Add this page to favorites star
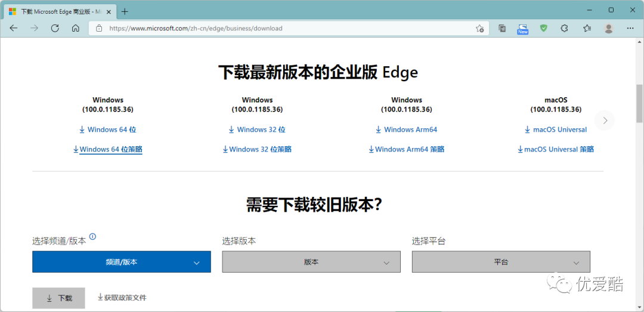Viewport: 644px width, 312px height. 479,29
